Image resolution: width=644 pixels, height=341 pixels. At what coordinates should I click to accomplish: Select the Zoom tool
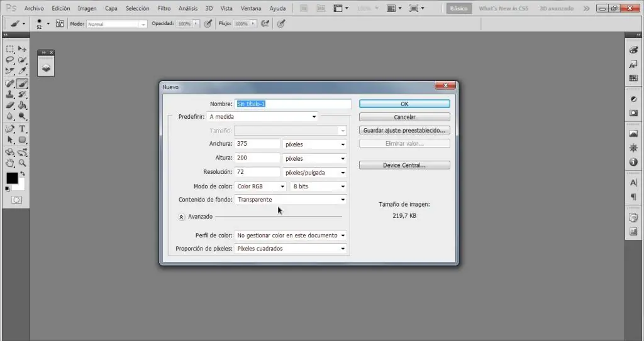[22, 163]
